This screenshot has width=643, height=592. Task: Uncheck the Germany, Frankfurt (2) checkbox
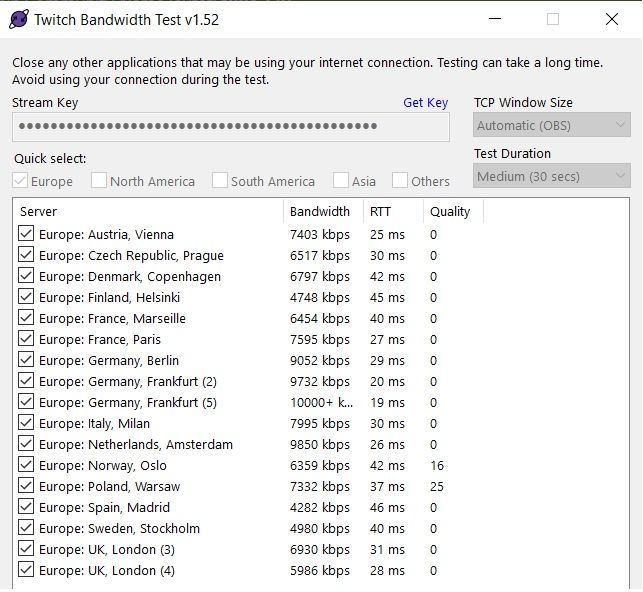(26, 380)
